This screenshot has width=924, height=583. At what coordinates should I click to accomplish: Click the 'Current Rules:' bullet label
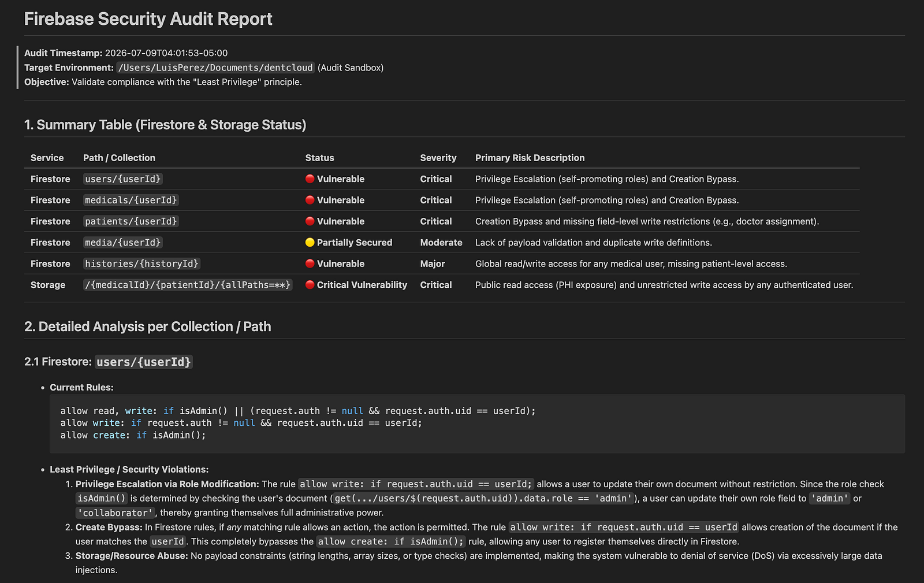click(x=81, y=388)
